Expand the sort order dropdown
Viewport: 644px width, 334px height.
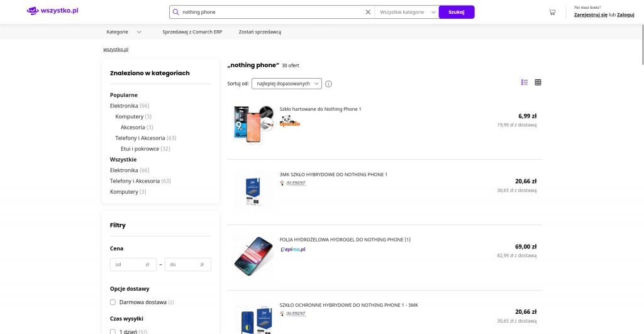287,84
